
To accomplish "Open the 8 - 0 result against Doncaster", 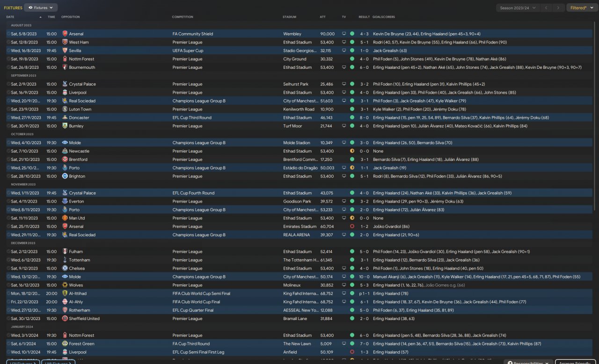I will point(364,117).
